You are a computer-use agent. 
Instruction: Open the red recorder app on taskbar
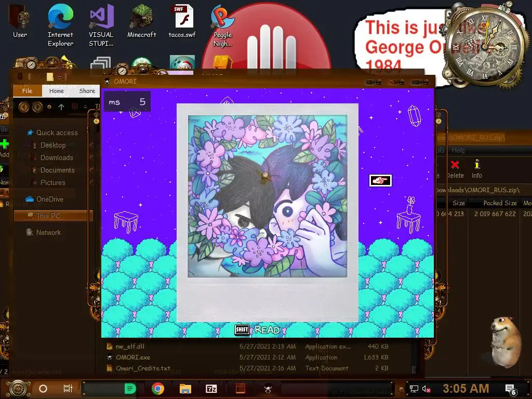point(240,389)
